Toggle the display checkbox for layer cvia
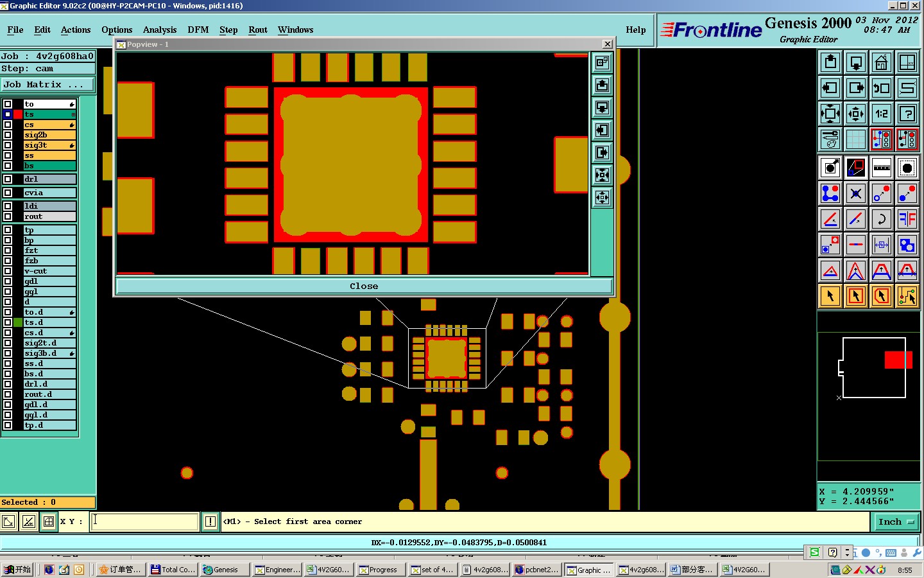The height and width of the screenshot is (578, 924). pos(8,193)
